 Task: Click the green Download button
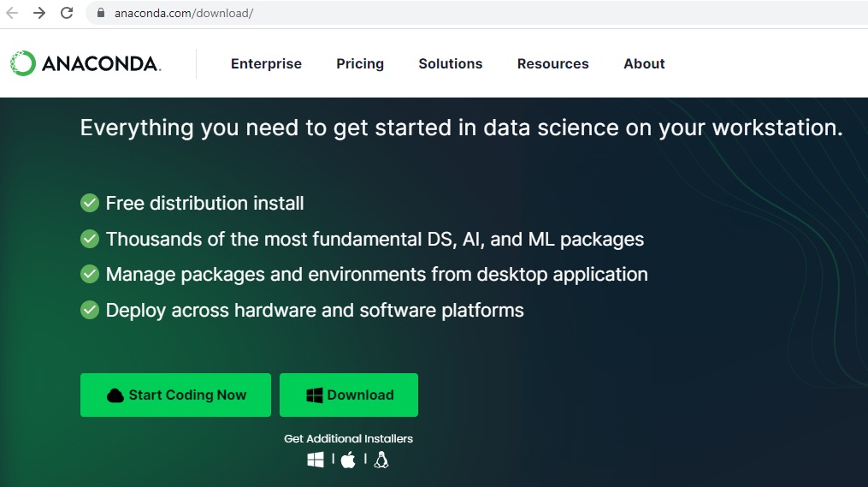[349, 395]
